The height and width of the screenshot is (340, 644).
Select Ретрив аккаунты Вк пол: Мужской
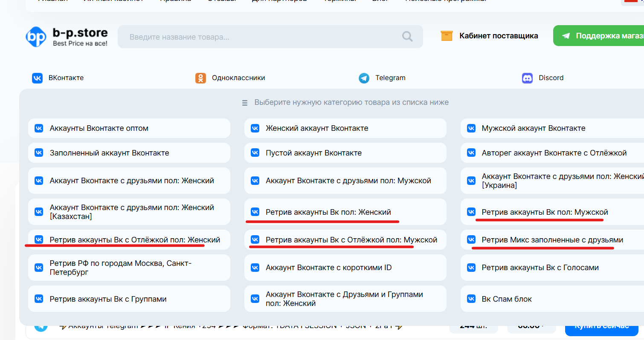point(552,212)
